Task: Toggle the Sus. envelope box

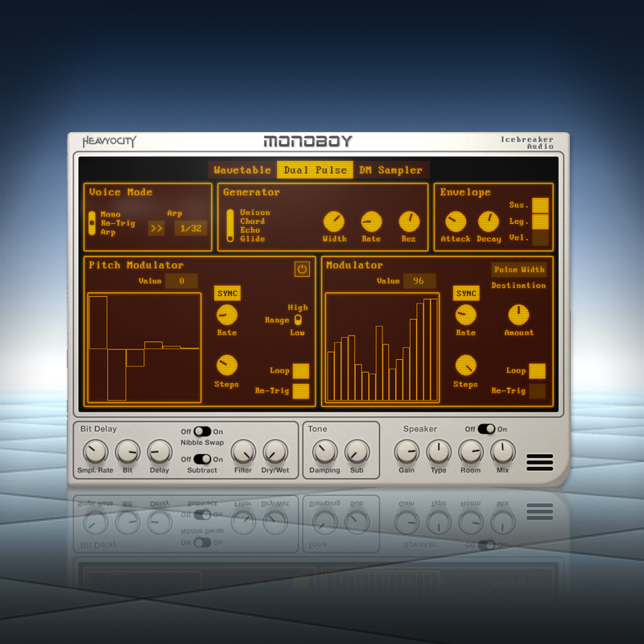Action: pyautogui.click(x=540, y=205)
